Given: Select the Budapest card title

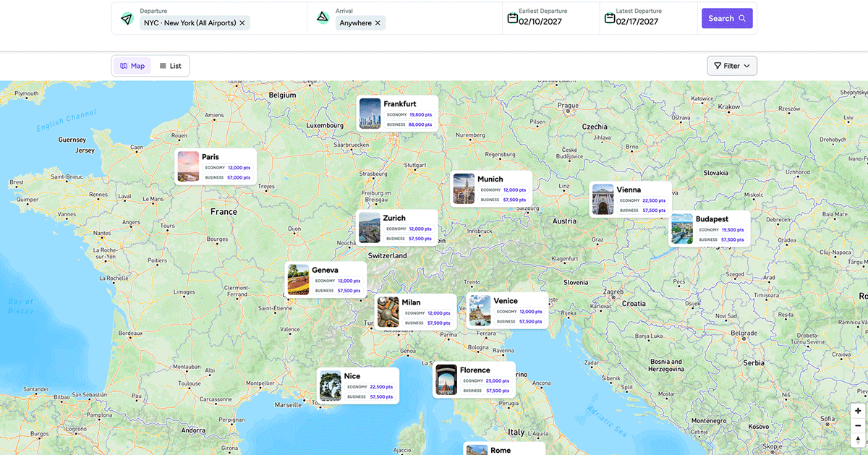Looking at the screenshot, I should [712, 219].
